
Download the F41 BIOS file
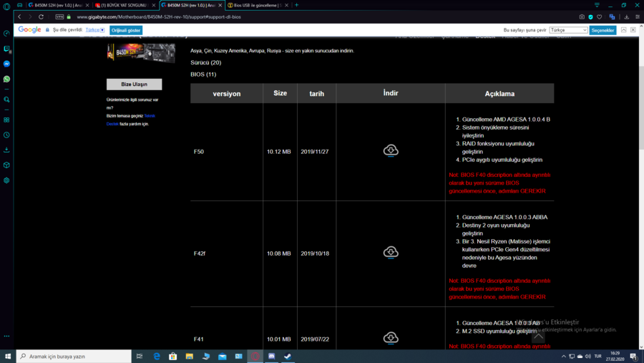(391, 338)
